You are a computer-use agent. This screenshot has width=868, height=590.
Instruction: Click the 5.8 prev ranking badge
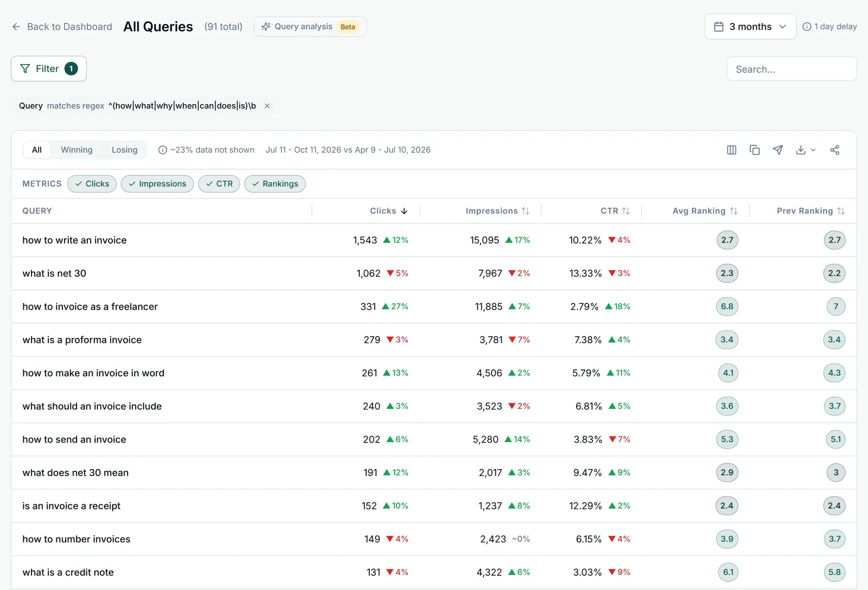click(x=834, y=572)
